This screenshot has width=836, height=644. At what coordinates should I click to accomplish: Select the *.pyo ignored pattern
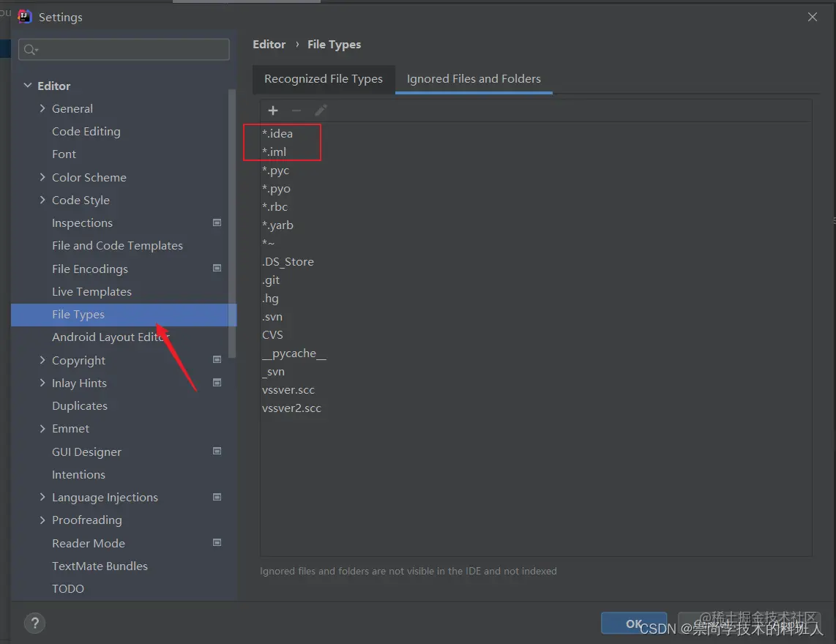(536, 188)
